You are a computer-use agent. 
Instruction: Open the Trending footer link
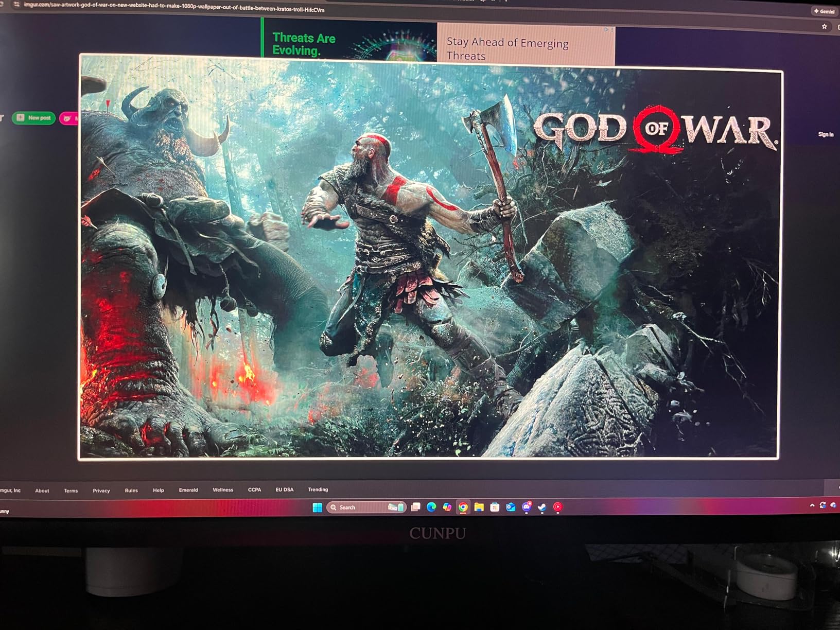(x=318, y=489)
